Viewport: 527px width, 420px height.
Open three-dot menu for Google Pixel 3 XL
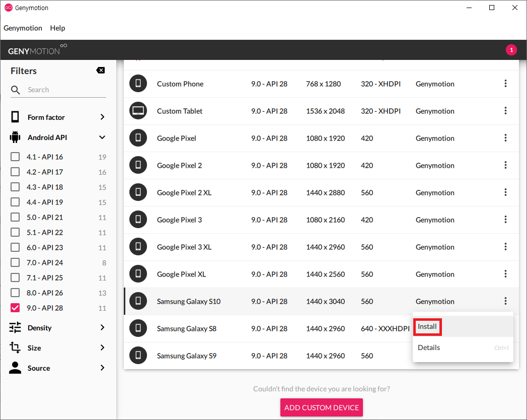click(x=505, y=247)
